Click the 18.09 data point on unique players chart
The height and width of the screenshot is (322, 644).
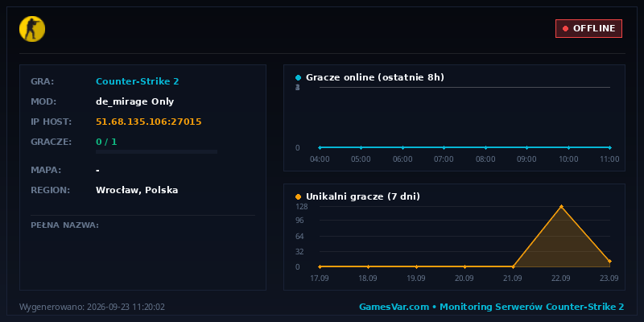coord(368,266)
